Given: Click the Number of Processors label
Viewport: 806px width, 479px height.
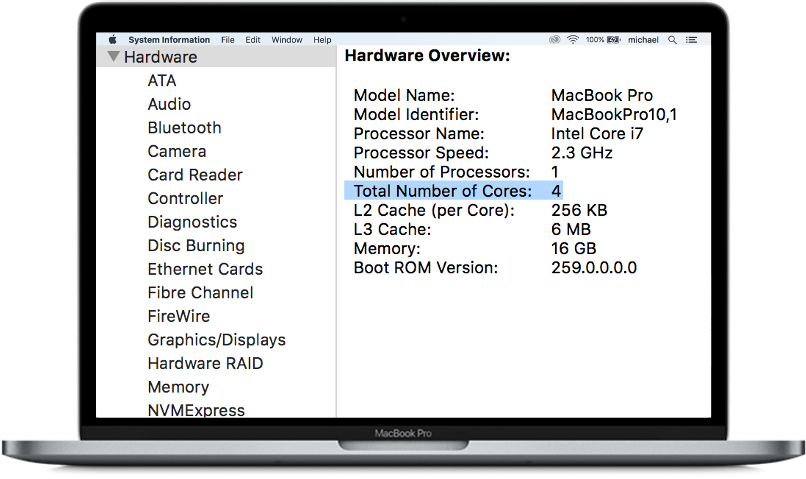Looking at the screenshot, I should pos(442,172).
